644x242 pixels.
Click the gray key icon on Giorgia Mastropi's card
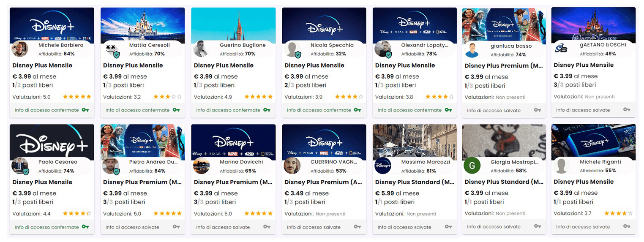coord(538,226)
